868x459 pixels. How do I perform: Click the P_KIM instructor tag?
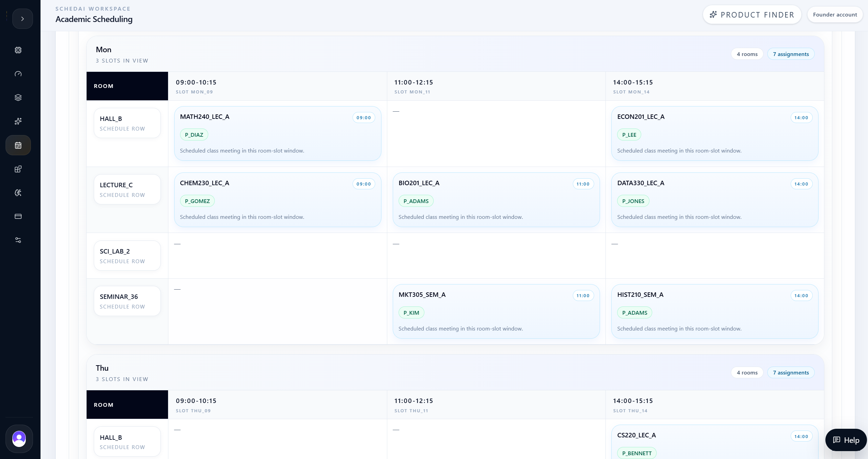coord(411,313)
